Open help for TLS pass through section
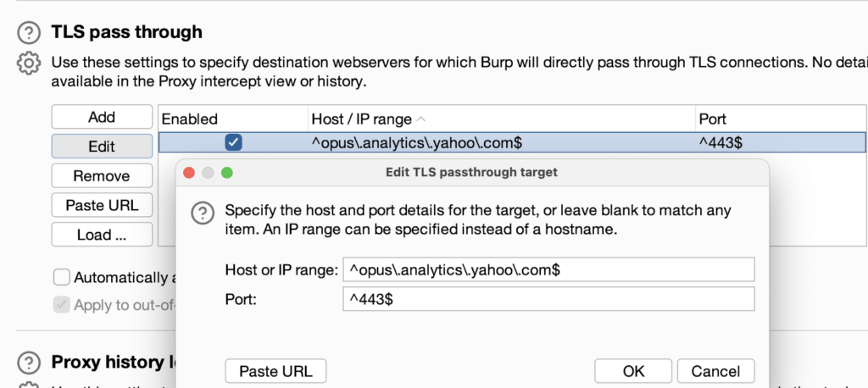868x388 pixels. (29, 33)
